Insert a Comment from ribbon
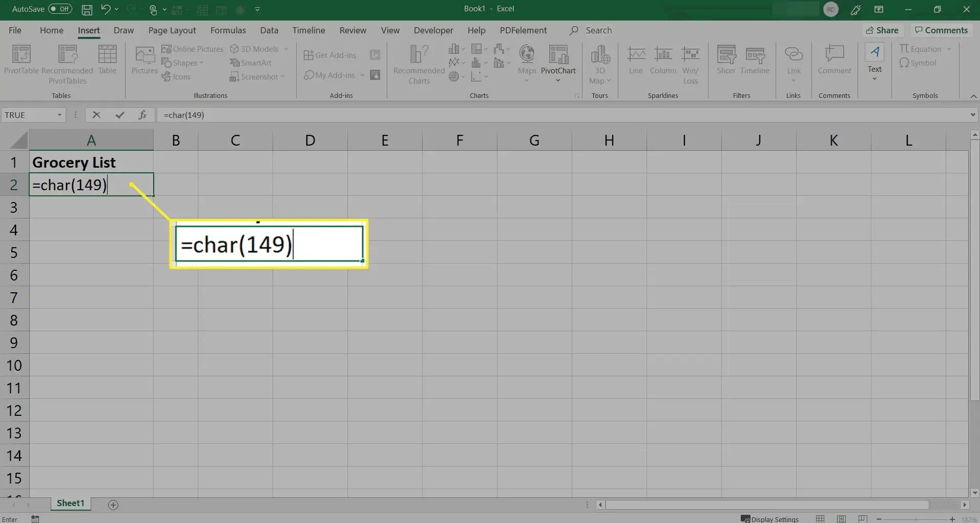The image size is (980, 523). pos(834,60)
